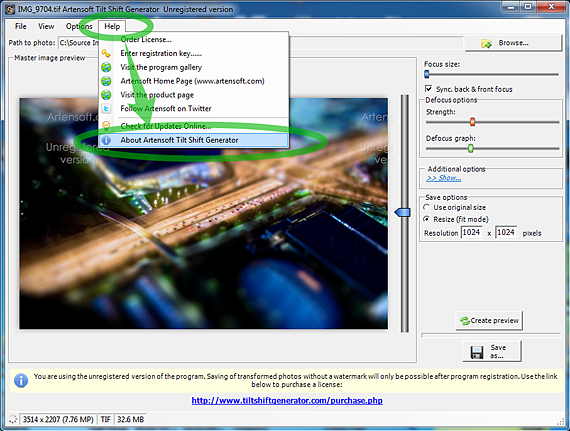Click green refresh icon on Create preview
The image size is (570, 431).
[465, 321]
